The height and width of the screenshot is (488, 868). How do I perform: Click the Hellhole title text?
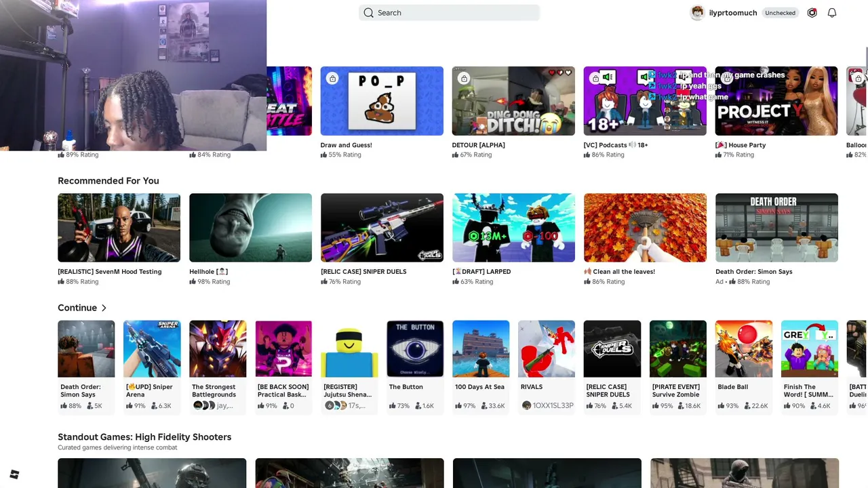[x=208, y=272]
